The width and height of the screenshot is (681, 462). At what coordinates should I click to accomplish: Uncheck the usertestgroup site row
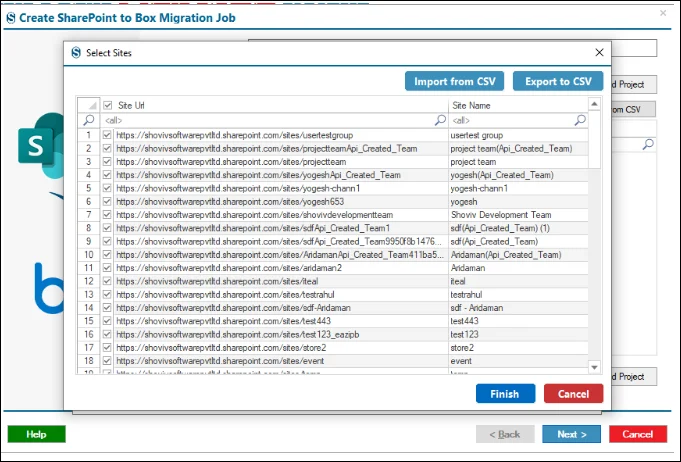[107, 135]
